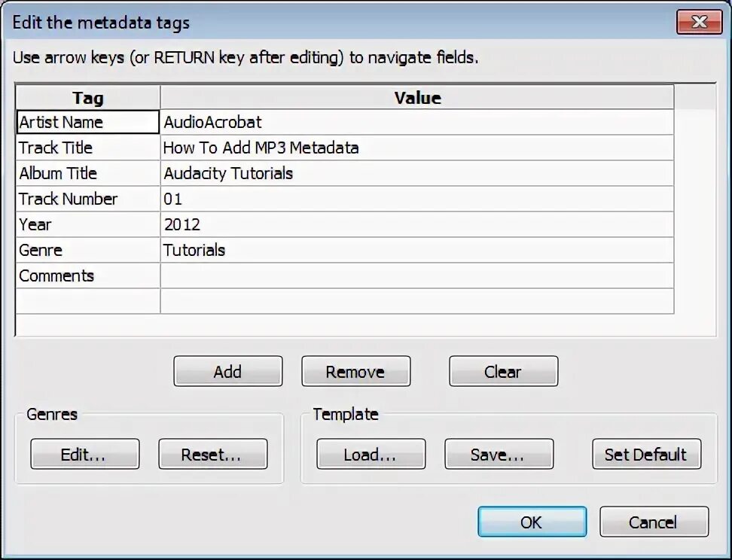This screenshot has height=560, width=732.
Task: Select the Genre value Tutorials
Action: (417, 250)
